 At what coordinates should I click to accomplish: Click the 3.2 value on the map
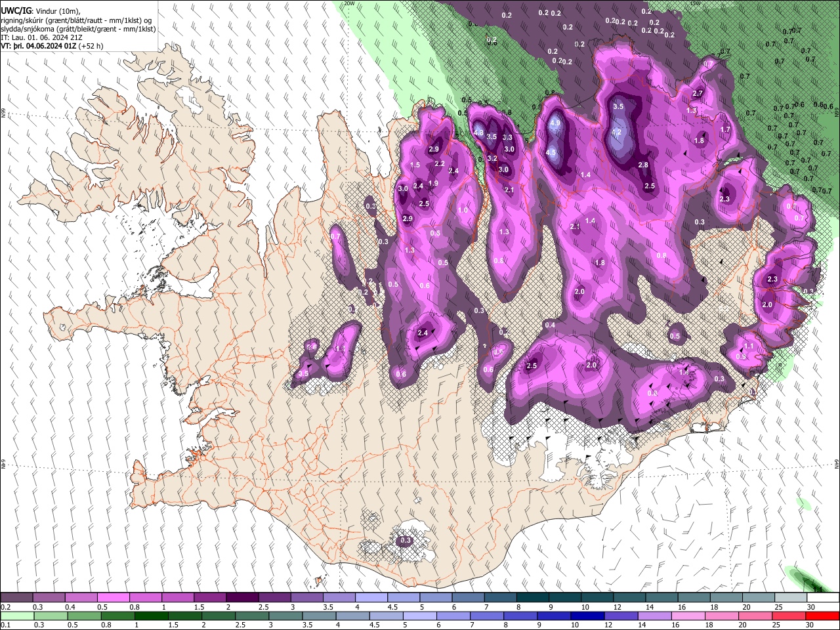[492, 159]
